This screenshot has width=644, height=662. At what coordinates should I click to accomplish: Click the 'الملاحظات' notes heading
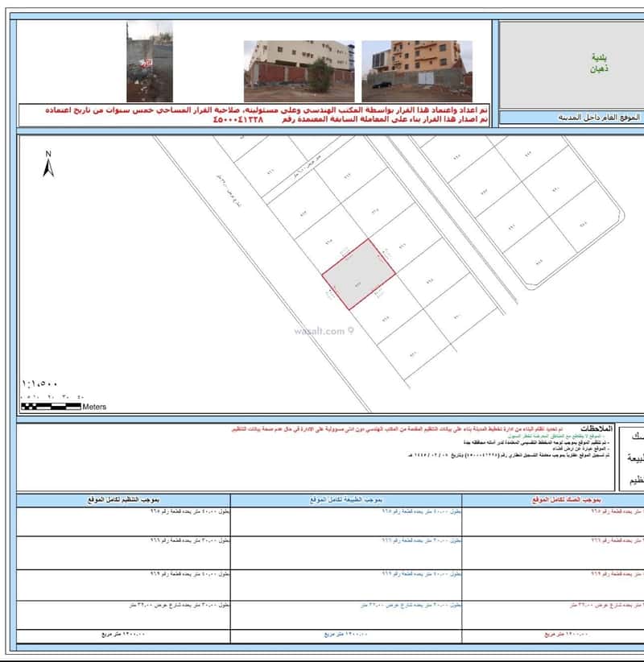pyautogui.click(x=596, y=428)
